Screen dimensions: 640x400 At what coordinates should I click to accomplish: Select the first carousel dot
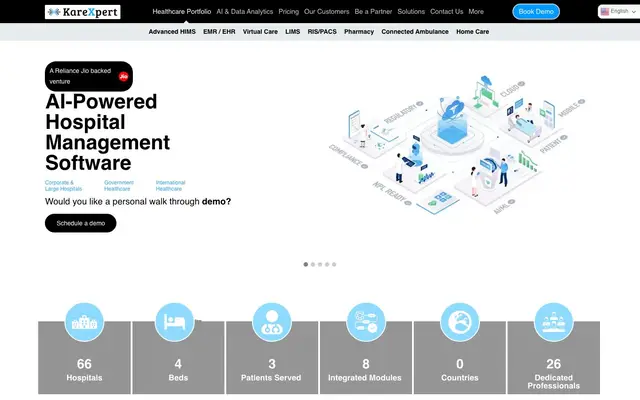tap(306, 264)
